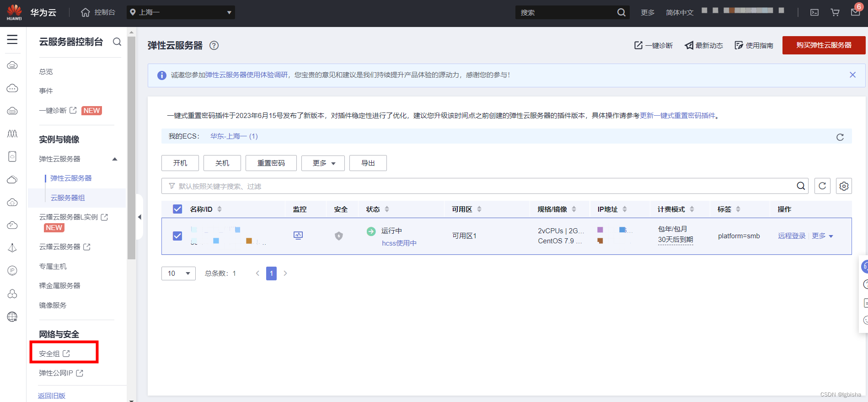Open the page size 10 dropdown
Image resolution: width=868 pixels, height=402 pixels.
[178, 273]
